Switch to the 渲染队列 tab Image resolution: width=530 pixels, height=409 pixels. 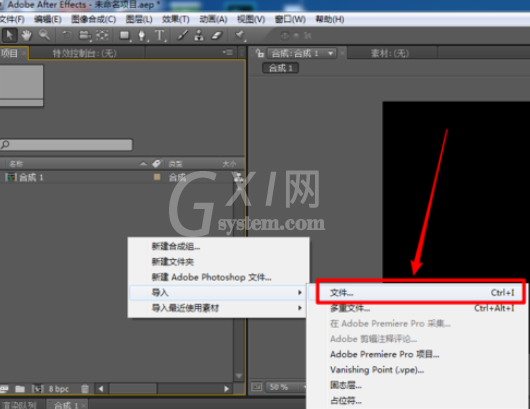pos(19,405)
